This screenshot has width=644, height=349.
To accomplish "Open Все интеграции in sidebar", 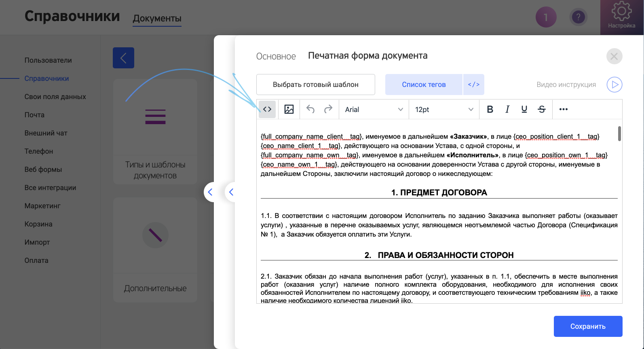I will click(x=50, y=188).
